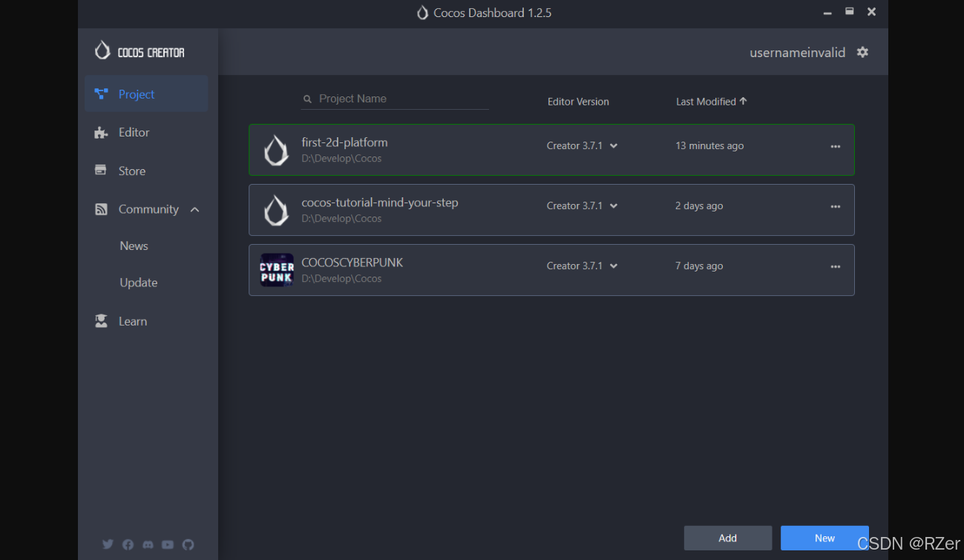Click the usernameinvalid account name
Image resolution: width=964 pixels, height=560 pixels.
click(797, 53)
